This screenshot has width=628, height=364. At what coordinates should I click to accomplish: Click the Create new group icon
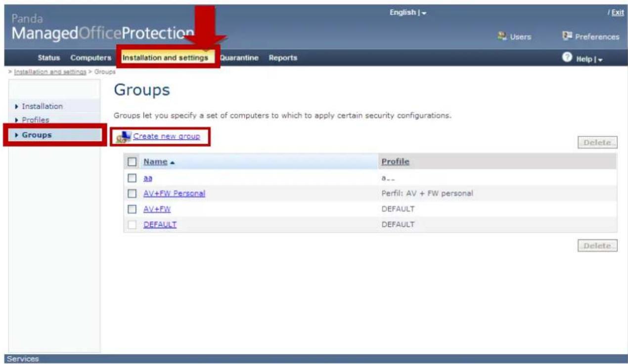coord(123,137)
